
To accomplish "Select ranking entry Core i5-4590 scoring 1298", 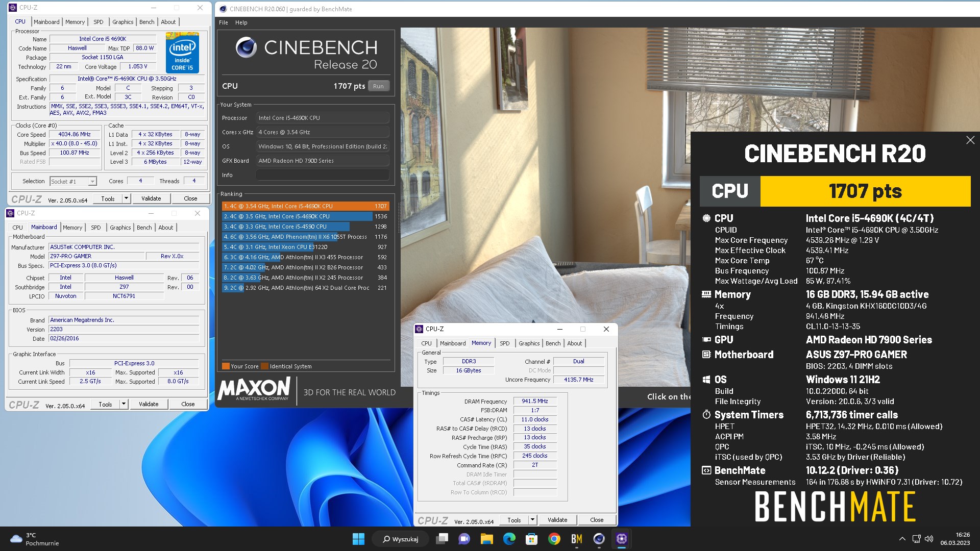I will click(x=305, y=227).
